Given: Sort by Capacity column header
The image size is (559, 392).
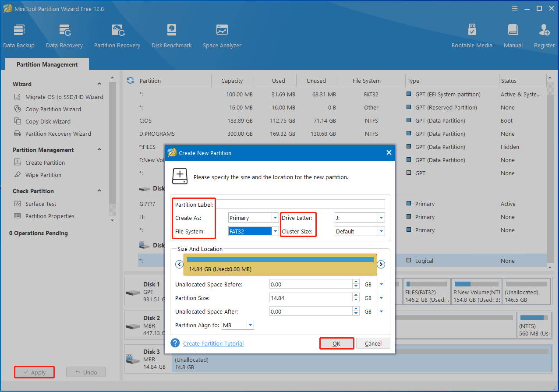Looking at the screenshot, I should 232,81.
